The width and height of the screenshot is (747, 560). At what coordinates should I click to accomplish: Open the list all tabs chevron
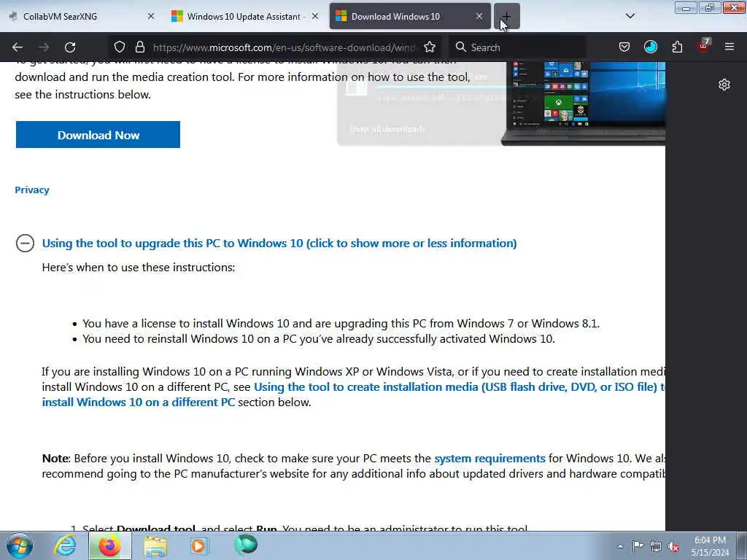(630, 16)
